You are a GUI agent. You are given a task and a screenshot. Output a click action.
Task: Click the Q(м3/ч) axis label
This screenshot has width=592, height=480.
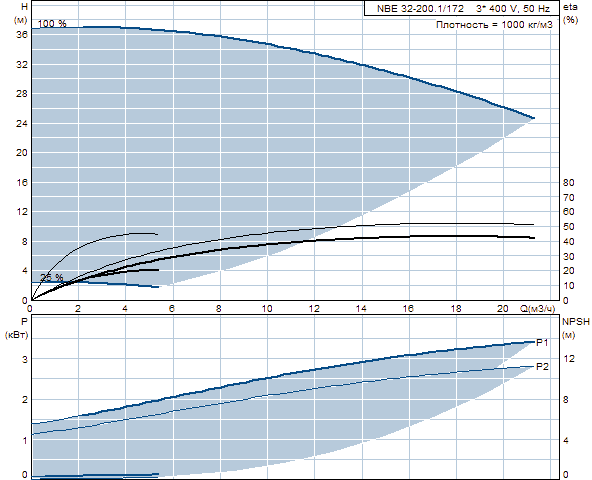[537, 309]
